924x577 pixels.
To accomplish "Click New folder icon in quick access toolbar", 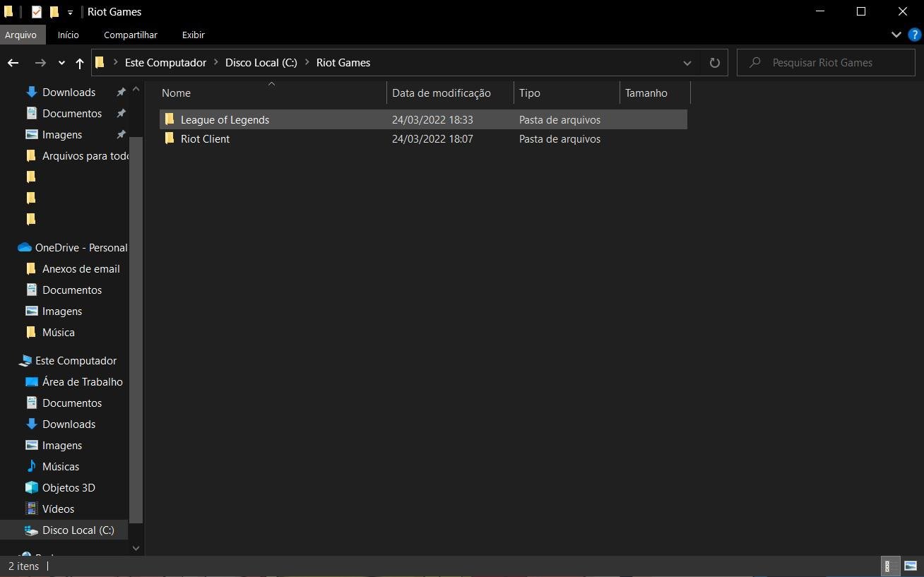I will [54, 12].
